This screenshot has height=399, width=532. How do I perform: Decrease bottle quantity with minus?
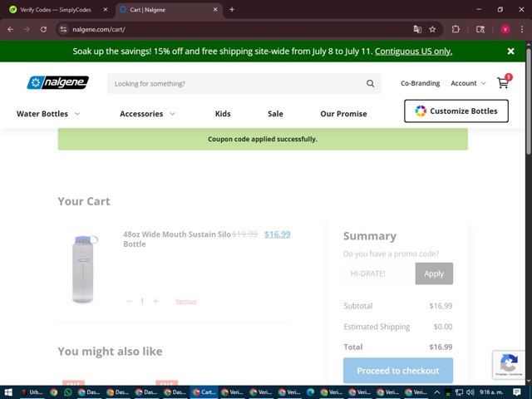click(129, 301)
